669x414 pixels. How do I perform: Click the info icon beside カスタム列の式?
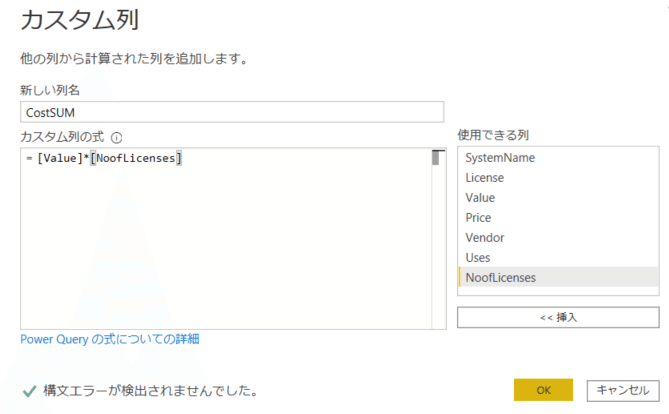pyautogui.click(x=117, y=138)
